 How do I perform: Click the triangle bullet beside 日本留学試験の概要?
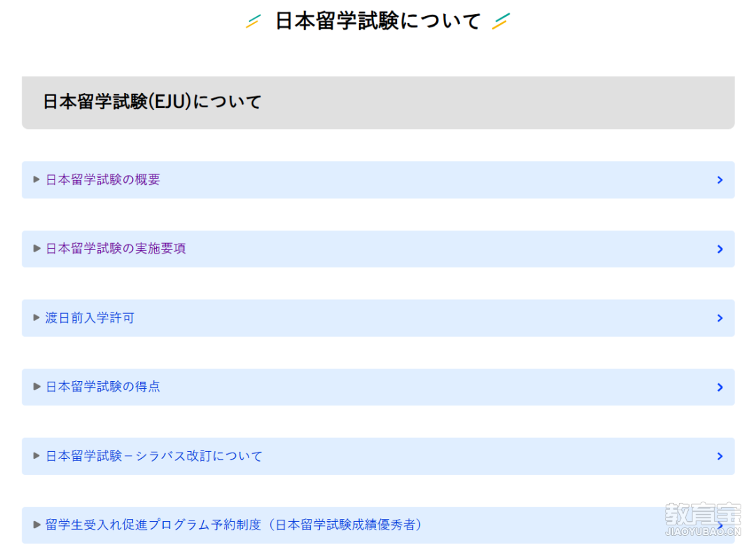click(x=36, y=179)
